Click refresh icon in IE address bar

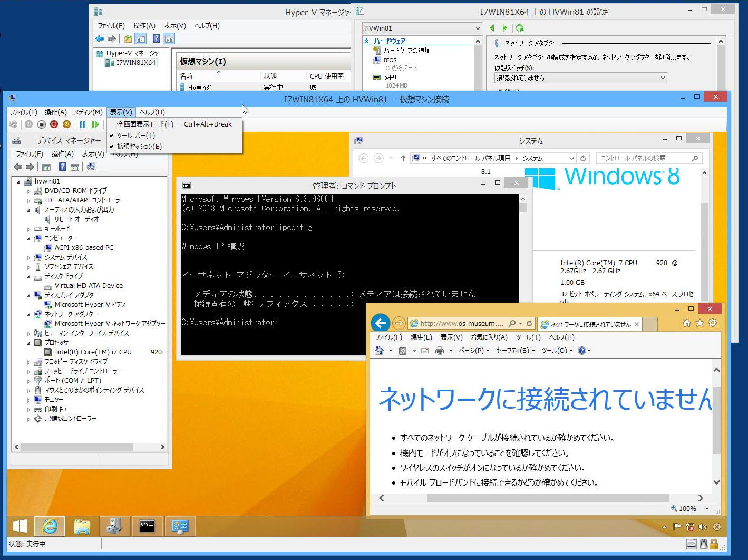529,323
